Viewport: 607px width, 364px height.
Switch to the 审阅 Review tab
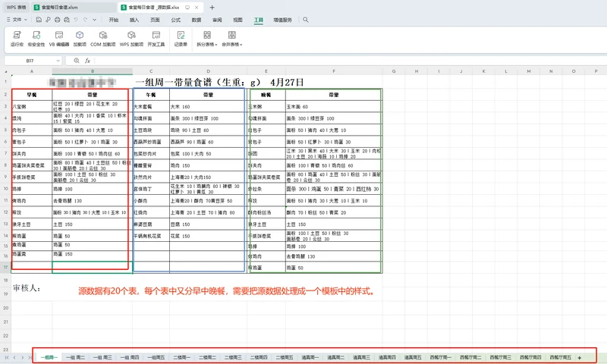tap(217, 20)
